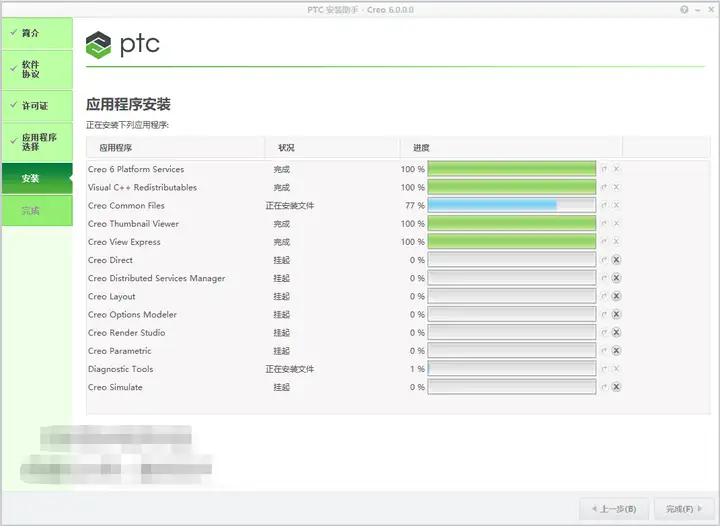Click the dimmed X for Creo 6 Platform Services
This screenshot has width=720, height=526.
pyautogui.click(x=616, y=169)
